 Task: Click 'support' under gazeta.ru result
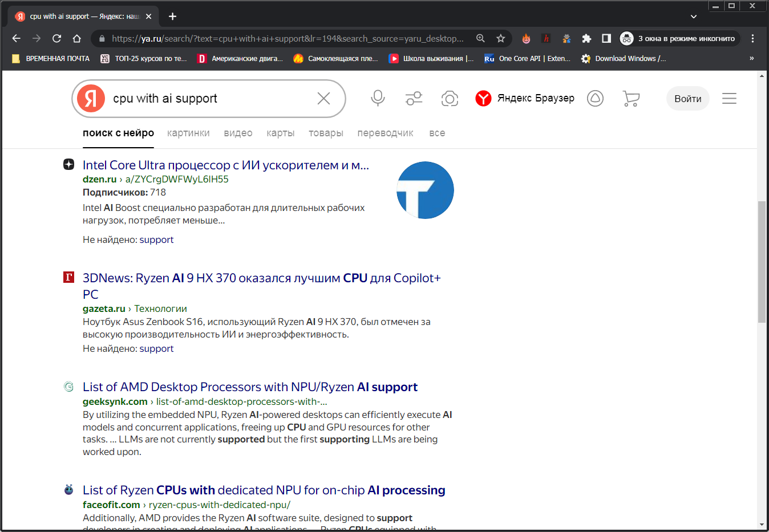pos(156,348)
